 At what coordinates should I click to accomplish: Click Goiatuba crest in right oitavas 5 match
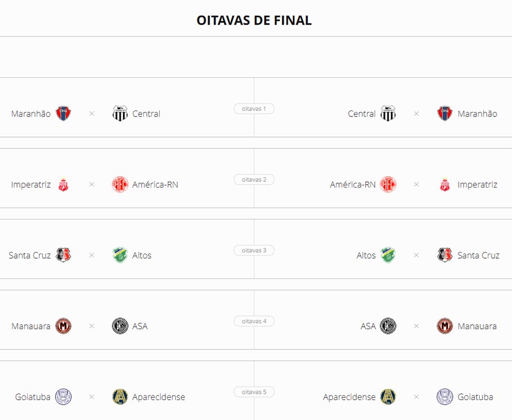[x=444, y=397]
